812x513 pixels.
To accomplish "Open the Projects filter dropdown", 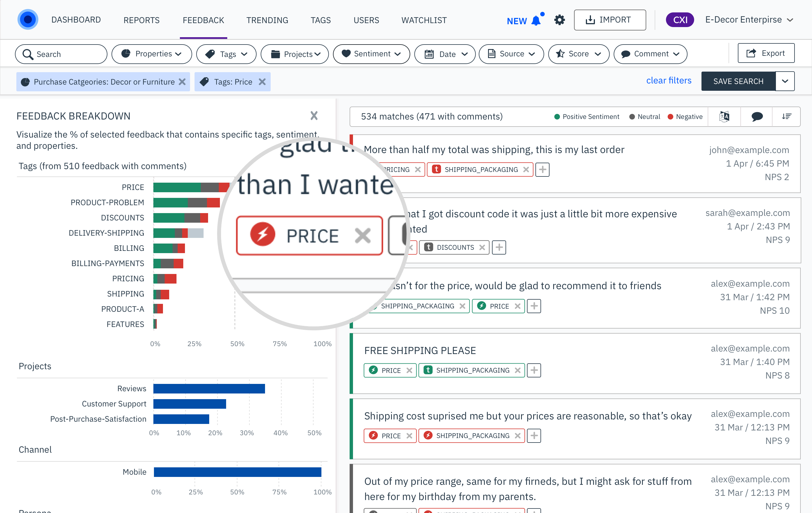I will tap(295, 54).
